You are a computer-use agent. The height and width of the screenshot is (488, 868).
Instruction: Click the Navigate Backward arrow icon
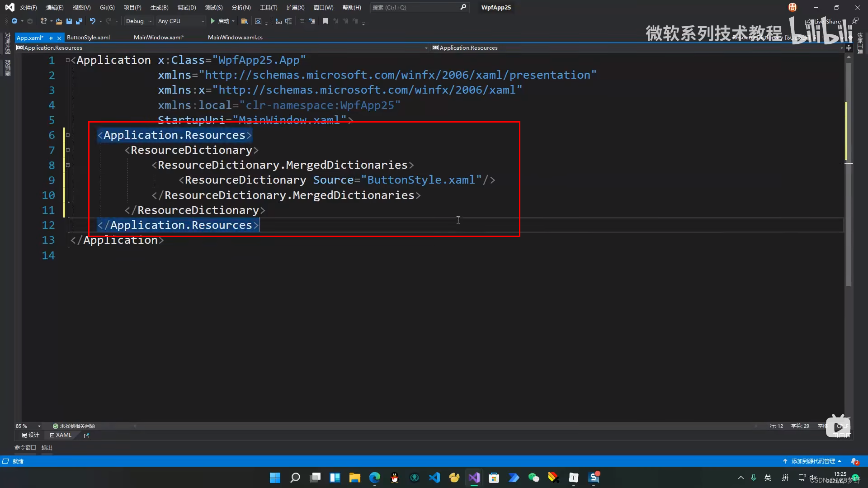pos(14,21)
